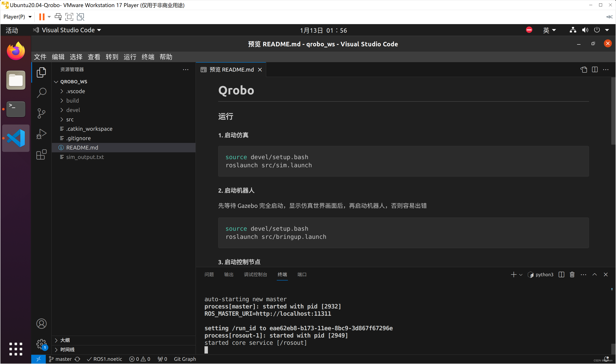This screenshot has height=364, width=616.
Task: Open the Run and Debug view
Action: coord(41,134)
